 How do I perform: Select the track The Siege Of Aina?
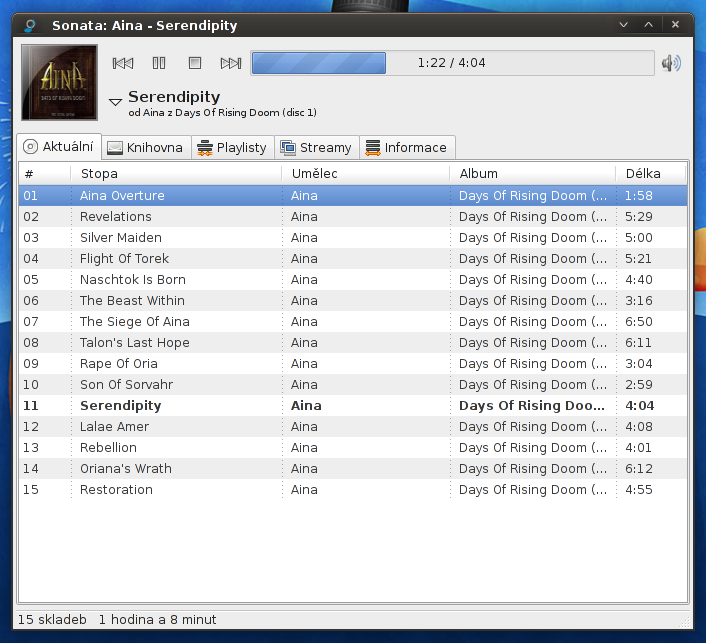point(353,322)
